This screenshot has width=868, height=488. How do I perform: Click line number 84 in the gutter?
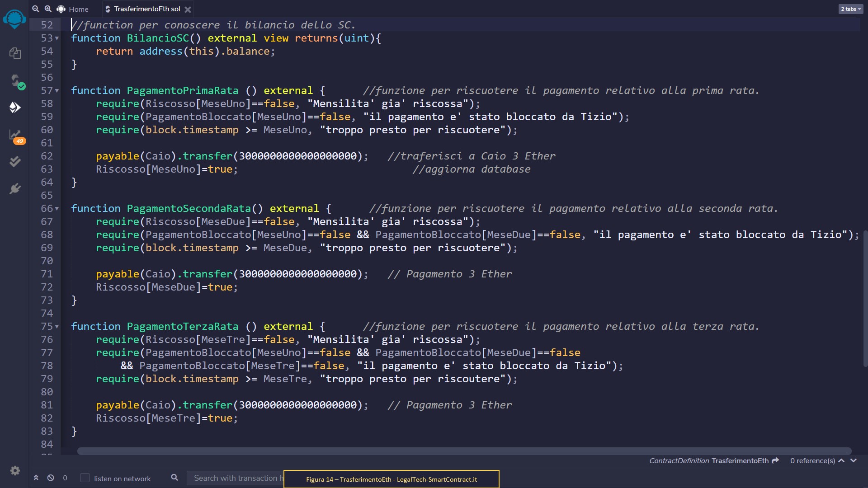coord(47,444)
